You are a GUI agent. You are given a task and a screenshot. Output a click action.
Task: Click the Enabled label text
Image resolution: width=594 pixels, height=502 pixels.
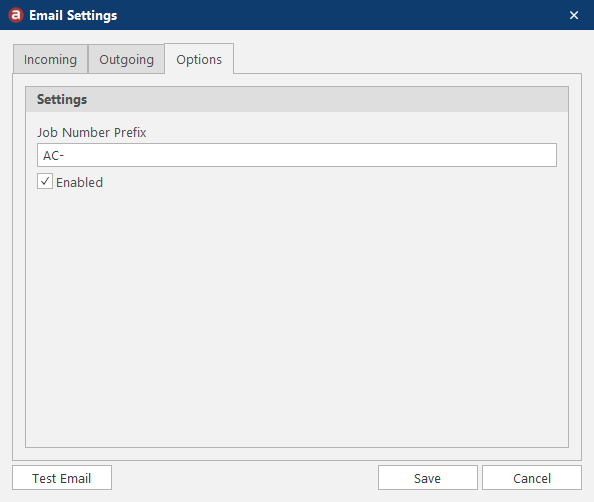(x=80, y=183)
